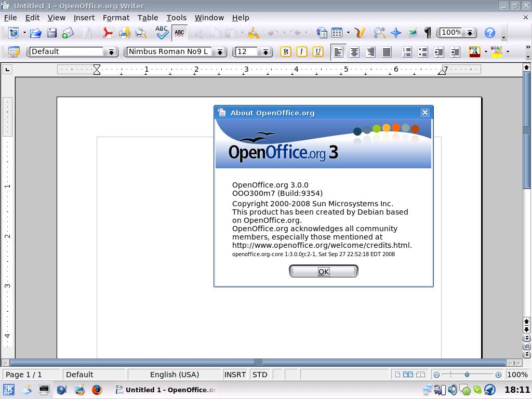532x399 pixels.
Task: Insert a table with the Table icon
Action: 337,33
